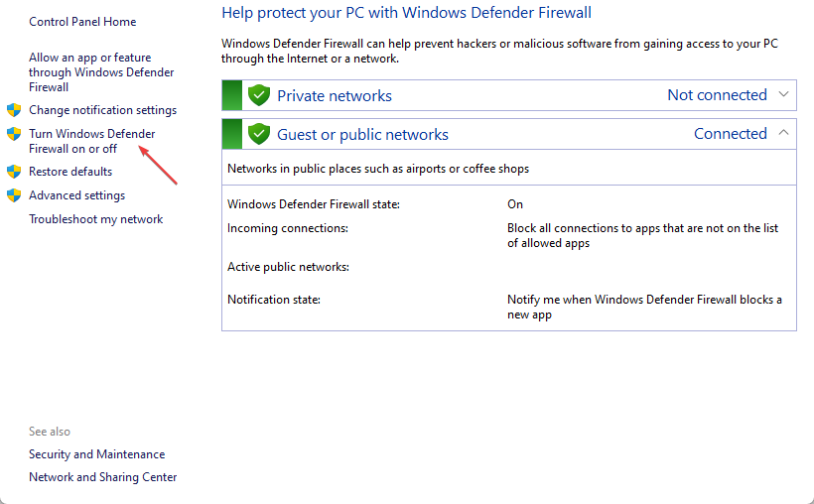Click the Private networks header label
The image size is (814, 504).
pos(334,96)
